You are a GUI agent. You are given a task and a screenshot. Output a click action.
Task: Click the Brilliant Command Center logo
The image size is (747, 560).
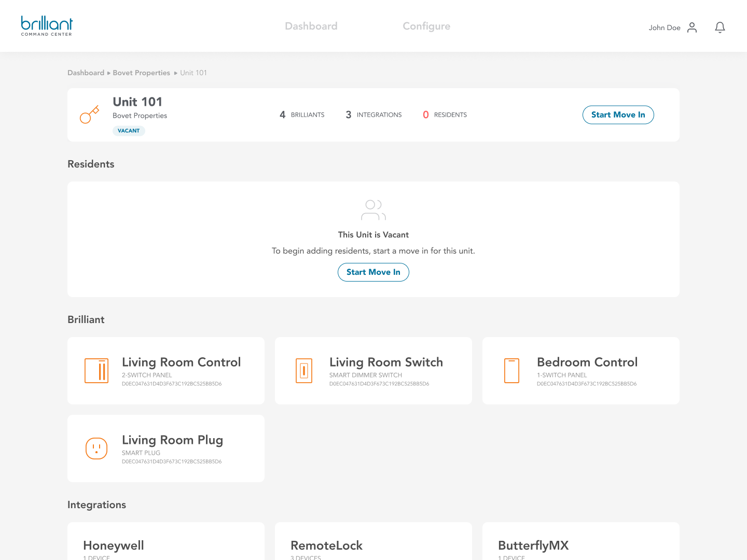[47, 26]
